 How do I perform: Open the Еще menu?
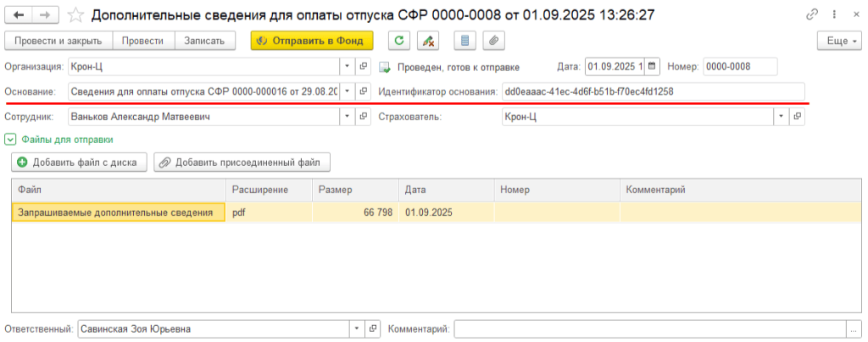(840, 41)
